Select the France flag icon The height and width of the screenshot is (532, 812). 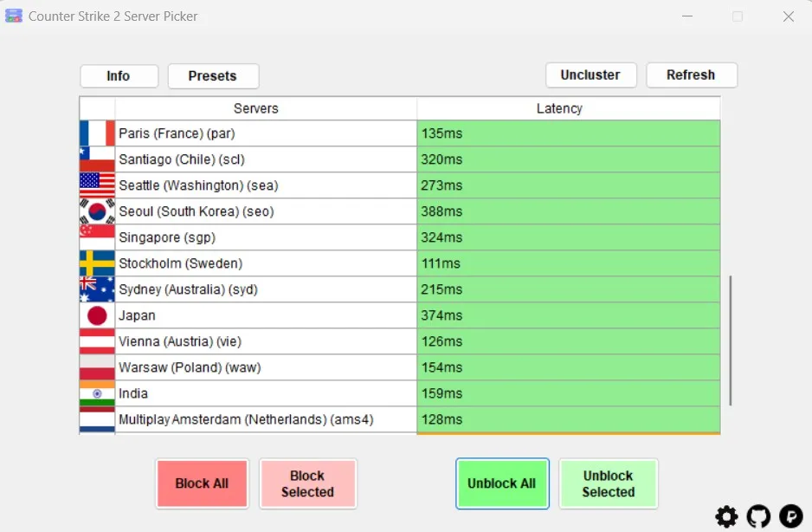click(97, 133)
